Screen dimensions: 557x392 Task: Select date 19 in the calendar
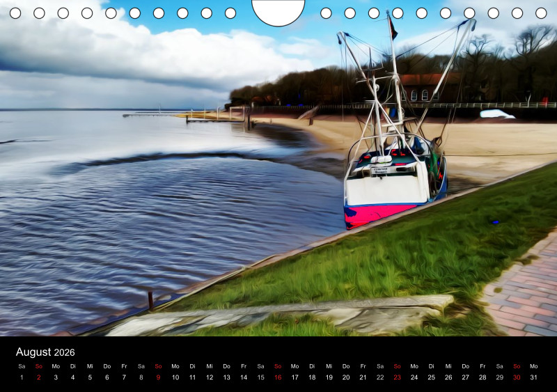pos(329,377)
